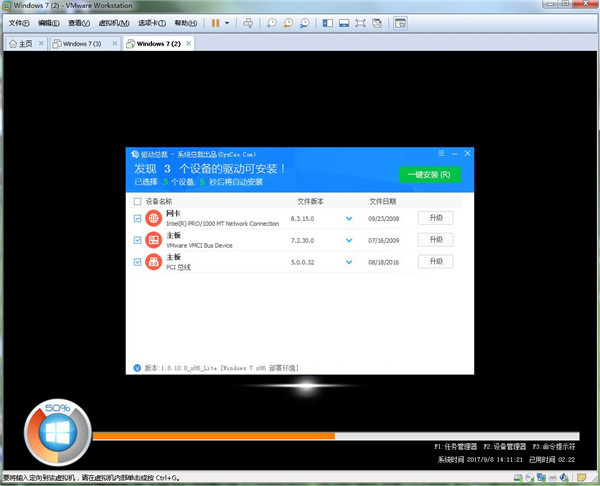Expand driver version dropdown for 7.2.30.0

(349, 241)
